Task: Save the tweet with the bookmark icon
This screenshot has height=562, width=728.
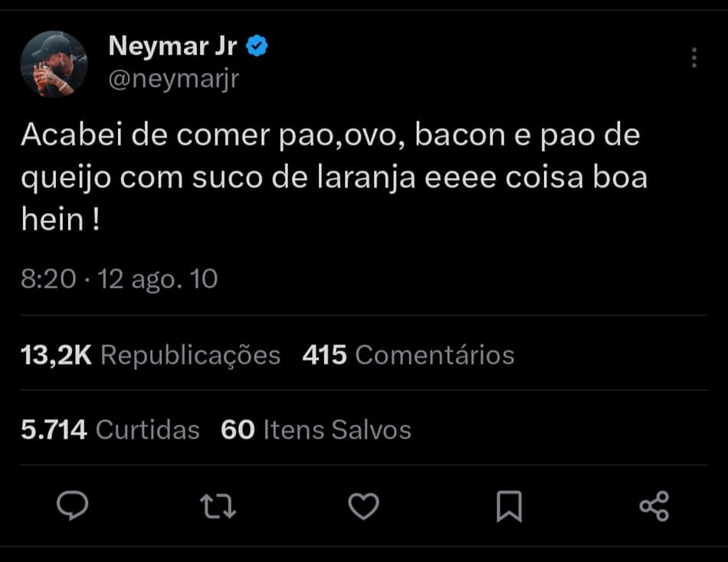Action: pyautogui.click(x=509, y=506)
